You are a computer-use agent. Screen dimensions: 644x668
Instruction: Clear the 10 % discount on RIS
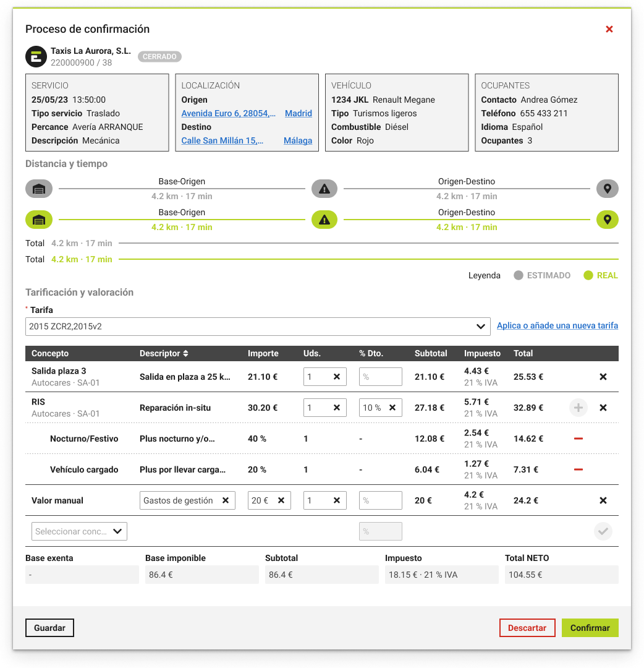click(x=392, y=408)
